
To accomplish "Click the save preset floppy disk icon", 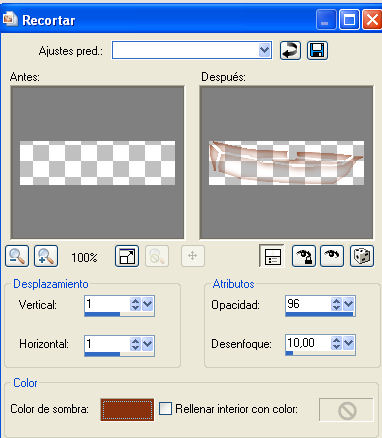I will 317,51.
